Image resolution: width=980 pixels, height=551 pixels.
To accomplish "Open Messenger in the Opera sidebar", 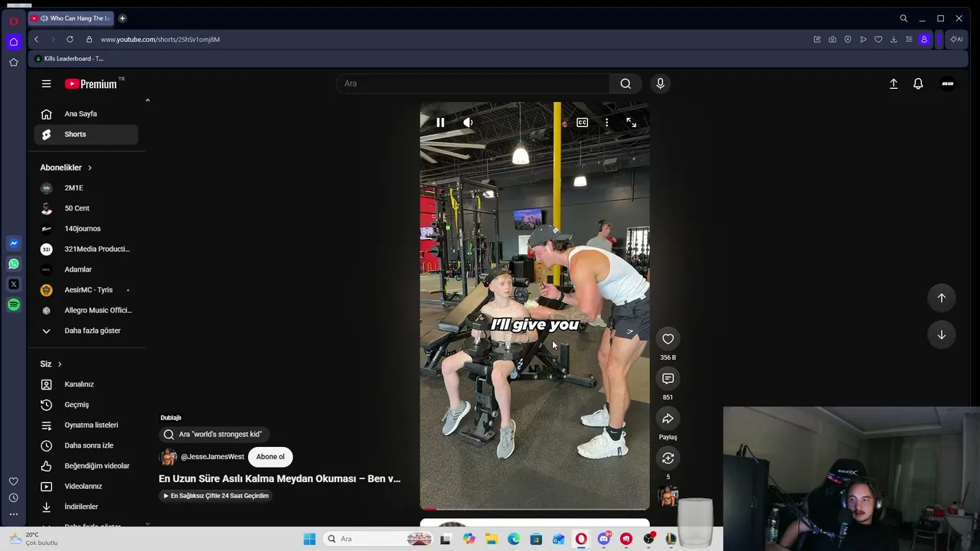I will point(14,243).
